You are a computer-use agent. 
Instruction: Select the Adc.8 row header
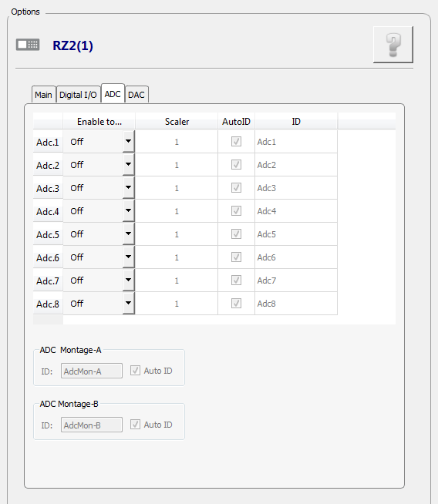pos(48,304)
